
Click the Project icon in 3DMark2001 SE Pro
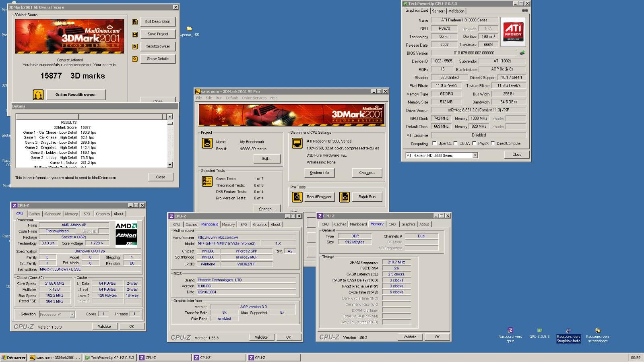[x=207, y=143]
